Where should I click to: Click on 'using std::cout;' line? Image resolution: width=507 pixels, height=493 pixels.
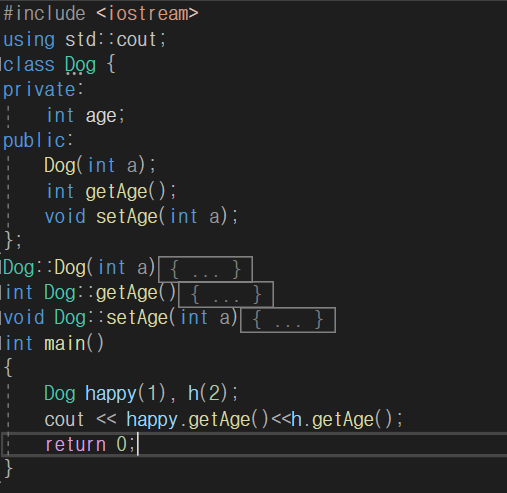pos(85,40)
